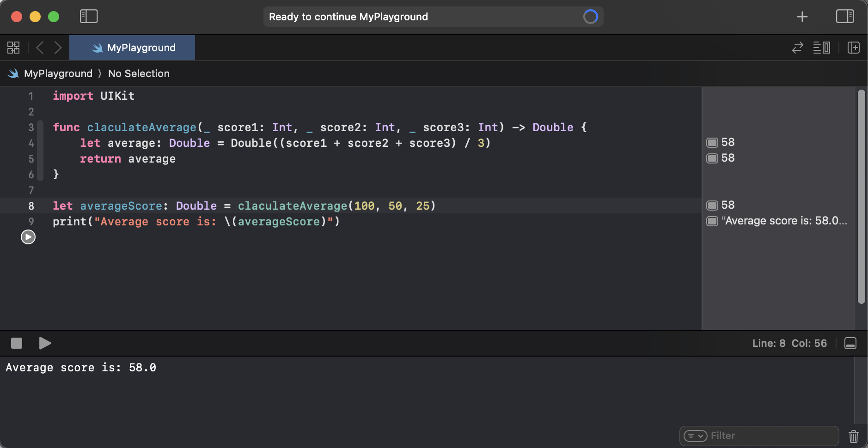Screen dimensions: 868x448
Task: Expand the No Selection jump bar menu
Action: pos(139,73)
